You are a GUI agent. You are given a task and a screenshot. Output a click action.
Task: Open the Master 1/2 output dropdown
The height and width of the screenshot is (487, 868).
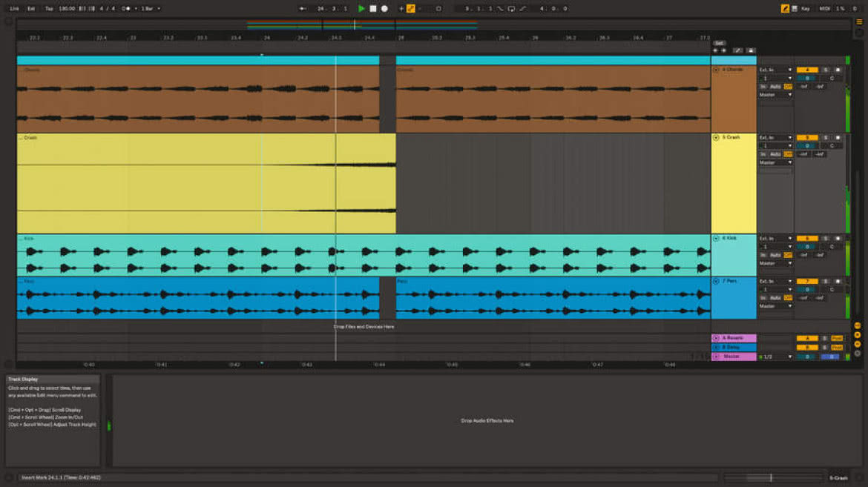(775, 357)
